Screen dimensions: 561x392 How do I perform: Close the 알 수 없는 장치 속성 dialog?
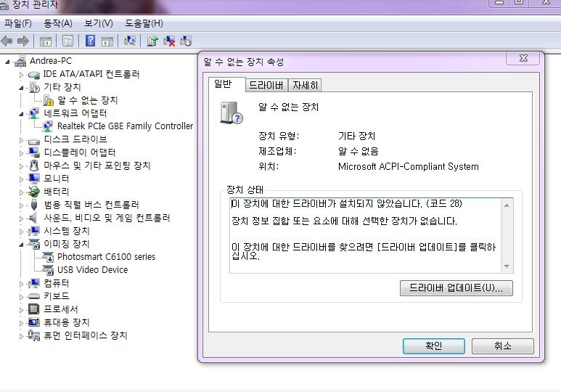(x=523, y=58)
